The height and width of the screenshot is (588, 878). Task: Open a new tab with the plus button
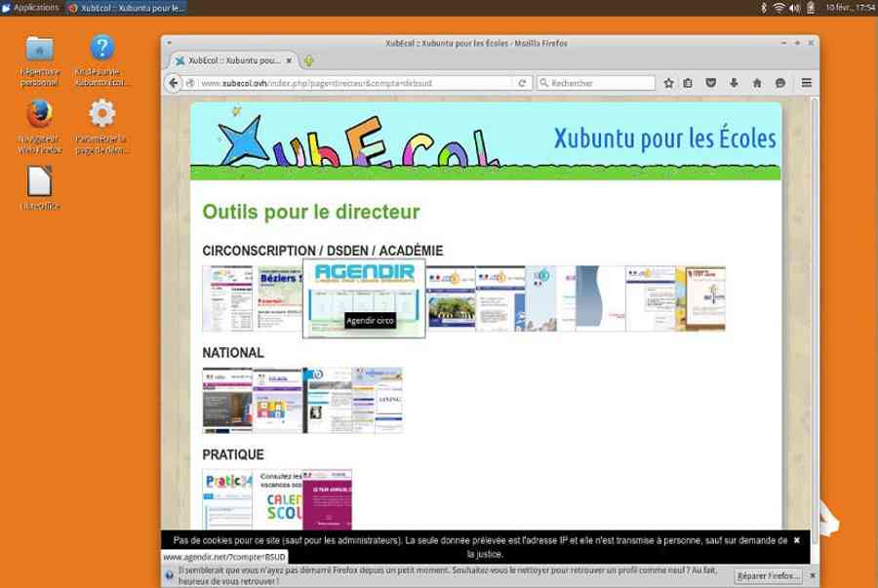click(x=309, y=61)
